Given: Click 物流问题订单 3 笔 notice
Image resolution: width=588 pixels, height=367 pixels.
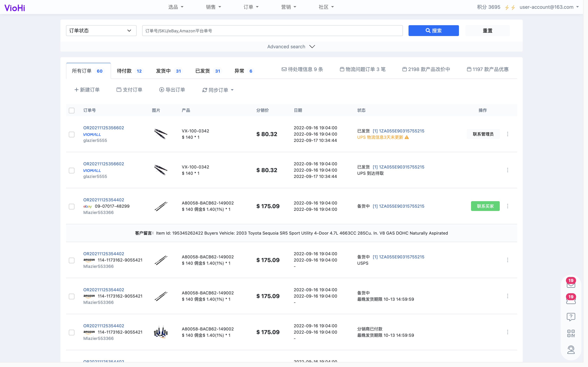Looking at the screenshot, I should coord(362,69).
